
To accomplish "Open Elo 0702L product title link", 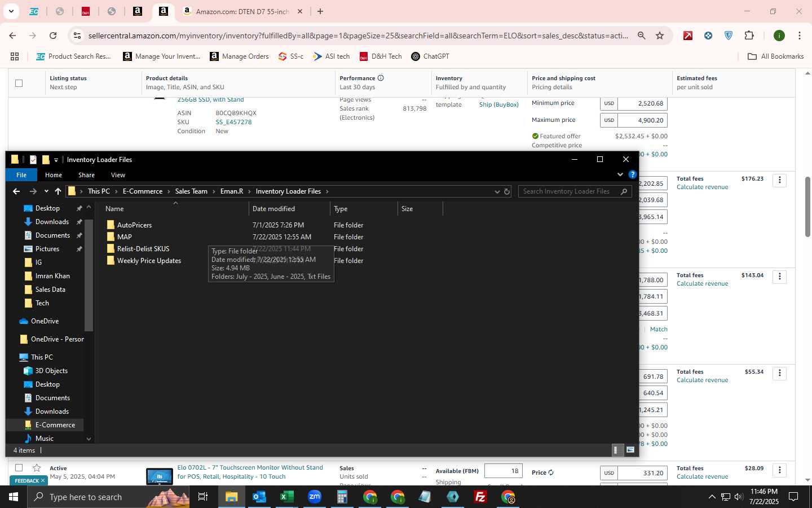I will click(250, 472).
